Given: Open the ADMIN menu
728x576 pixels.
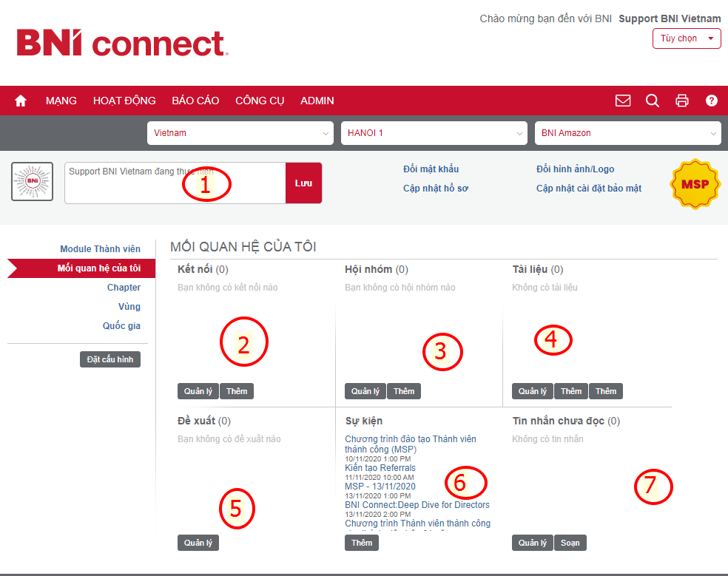Looking at the screenshot, I should [x=317, y=101].
